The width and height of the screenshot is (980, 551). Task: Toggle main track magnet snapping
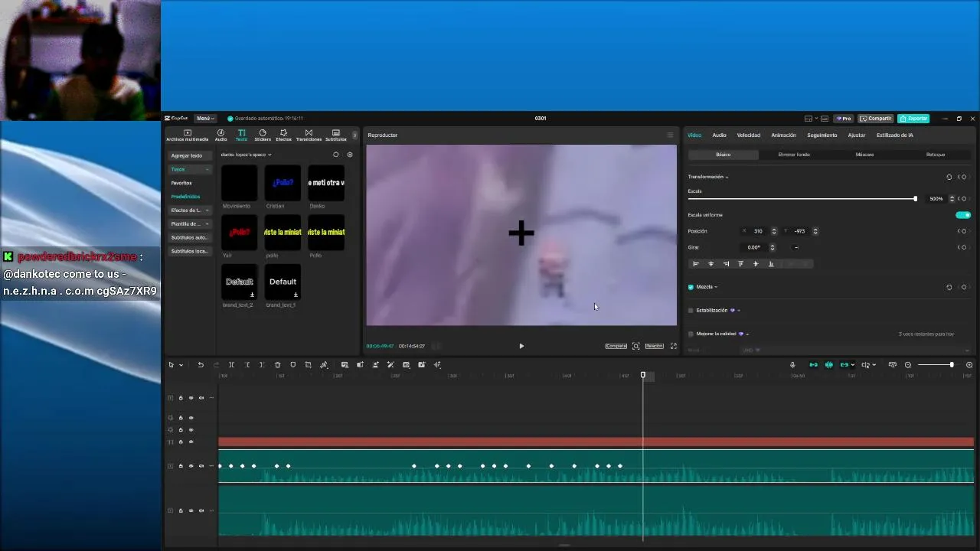(813, 365)
